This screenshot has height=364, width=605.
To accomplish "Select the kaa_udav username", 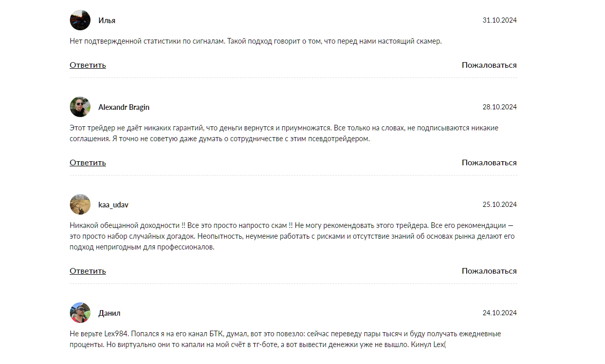I will (114, 204).
